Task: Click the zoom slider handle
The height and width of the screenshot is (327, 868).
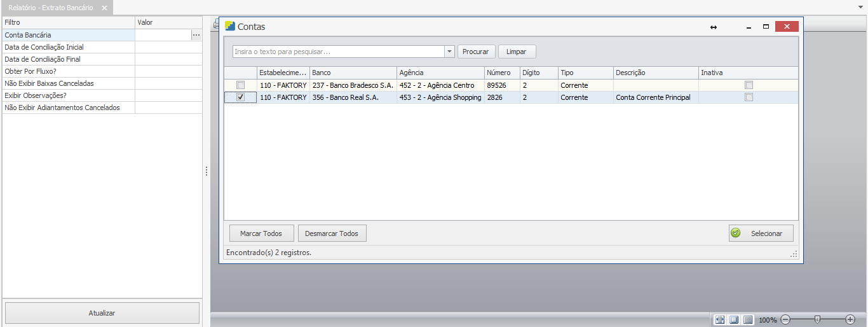Action: click(817, 319)
